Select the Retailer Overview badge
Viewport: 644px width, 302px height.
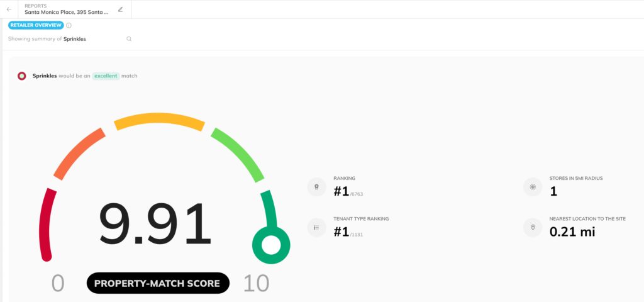click(36, 25)
